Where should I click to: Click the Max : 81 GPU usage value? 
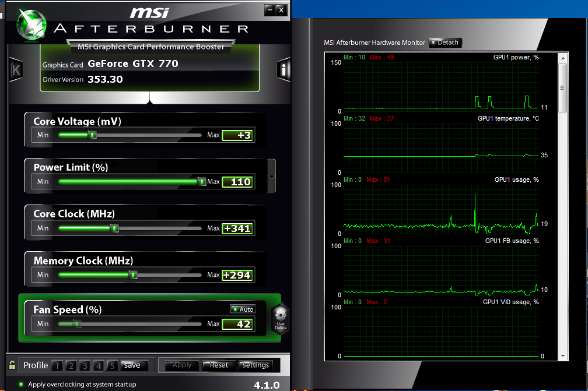(378, 180)
